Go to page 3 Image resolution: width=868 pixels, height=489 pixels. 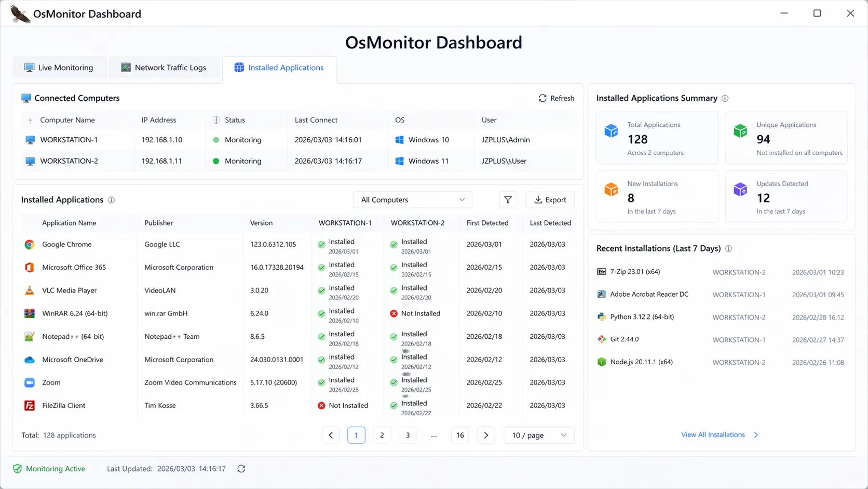(408, 435)
